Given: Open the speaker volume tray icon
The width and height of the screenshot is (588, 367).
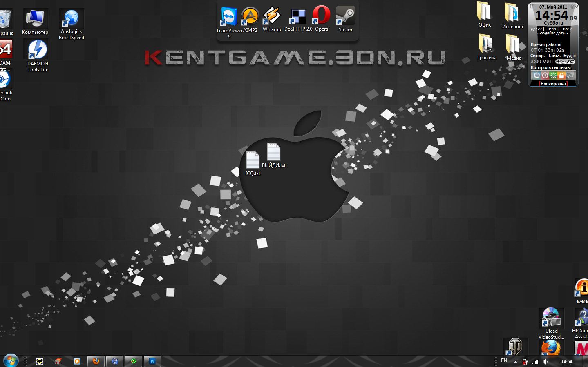Looking at the screenshot, I should click(x=545, y=362).
